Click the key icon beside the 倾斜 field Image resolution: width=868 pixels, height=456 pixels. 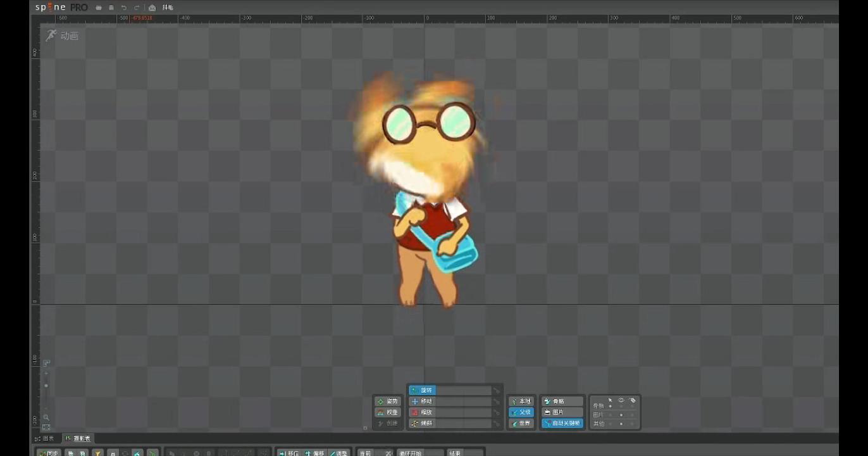497,423
